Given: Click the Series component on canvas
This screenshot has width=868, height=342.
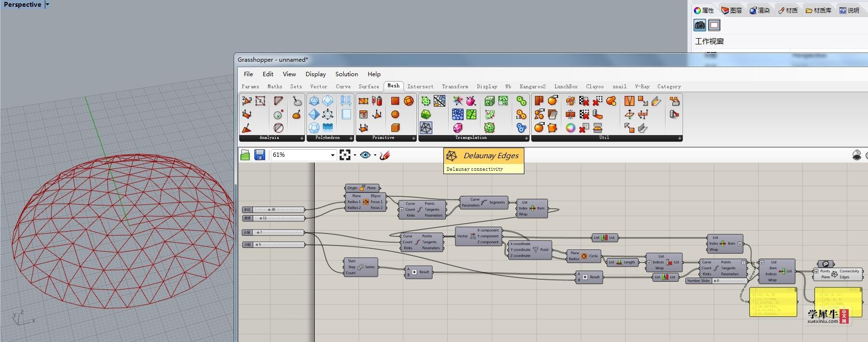Looking at the screenshot, I should point(361,267).
